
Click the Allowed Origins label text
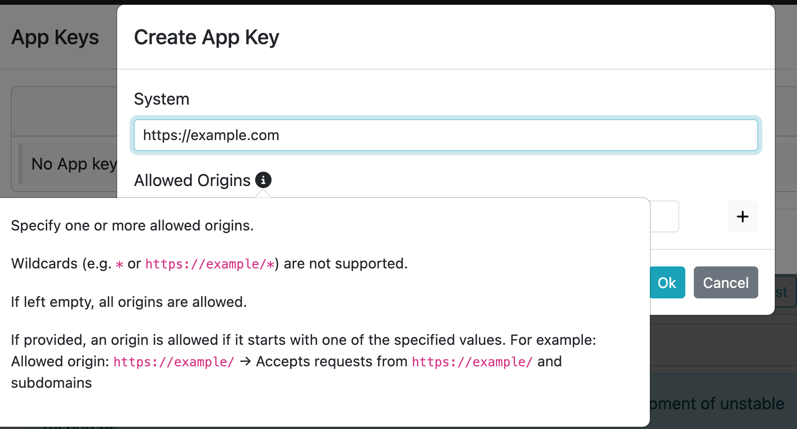point(192,180)
